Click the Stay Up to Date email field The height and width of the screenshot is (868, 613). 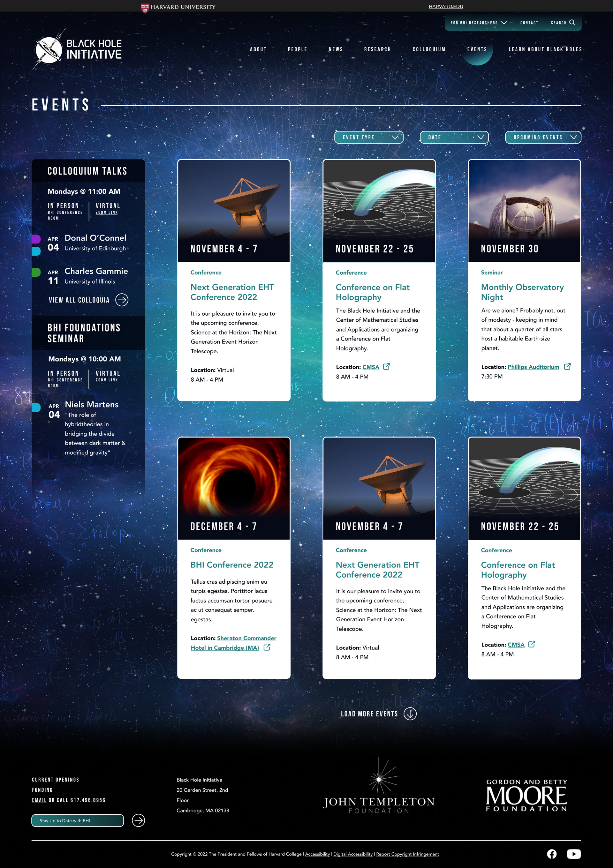(x=78, y=820)
